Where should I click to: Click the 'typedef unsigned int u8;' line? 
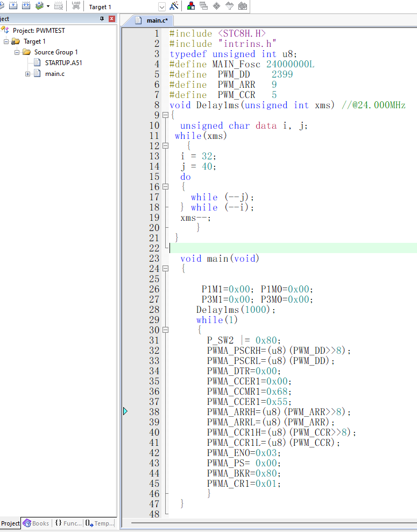[233, 54]
